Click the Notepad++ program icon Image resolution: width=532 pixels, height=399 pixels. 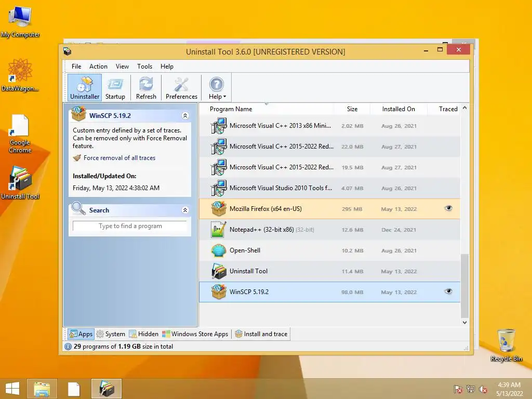click(219, 229)
